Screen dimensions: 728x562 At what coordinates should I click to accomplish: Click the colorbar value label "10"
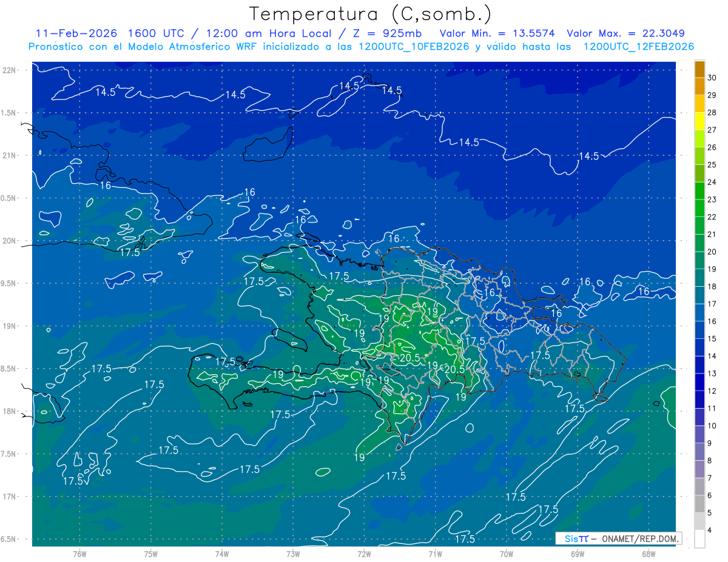pyautogui.click(x=712, y=426)
